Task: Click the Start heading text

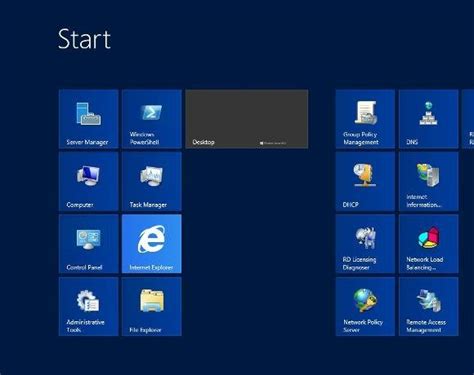Action: coord(84,39)
